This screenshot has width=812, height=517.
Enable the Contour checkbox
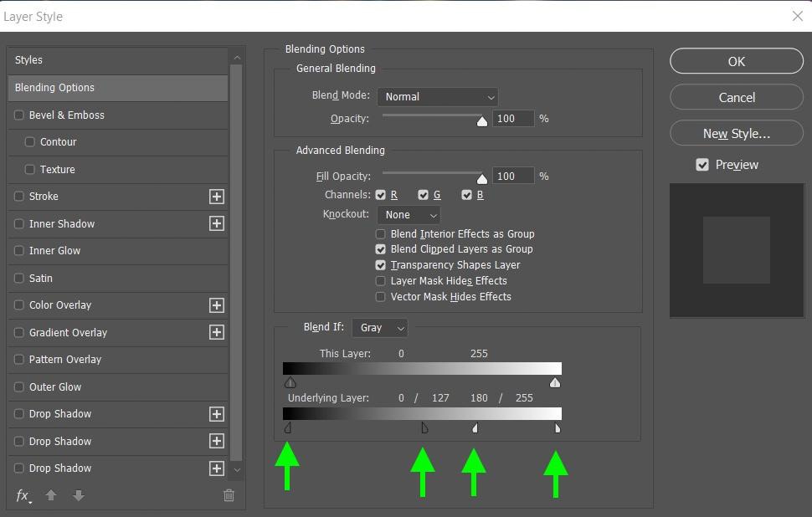coord(30,142)
